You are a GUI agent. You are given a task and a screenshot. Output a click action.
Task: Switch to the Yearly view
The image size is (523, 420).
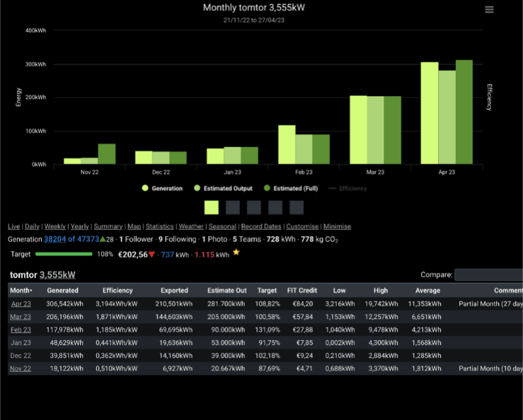pos(80,227)
